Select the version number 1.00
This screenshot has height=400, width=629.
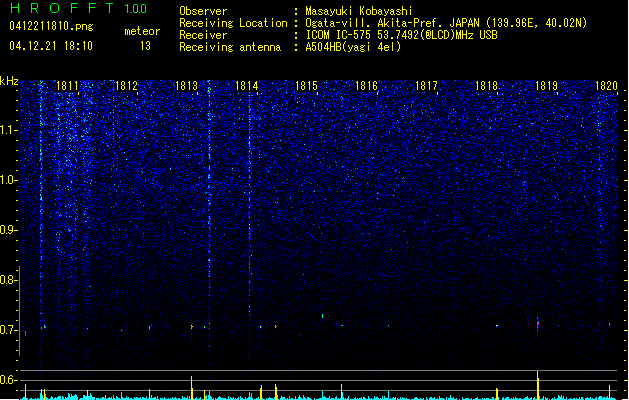[135, 9]
